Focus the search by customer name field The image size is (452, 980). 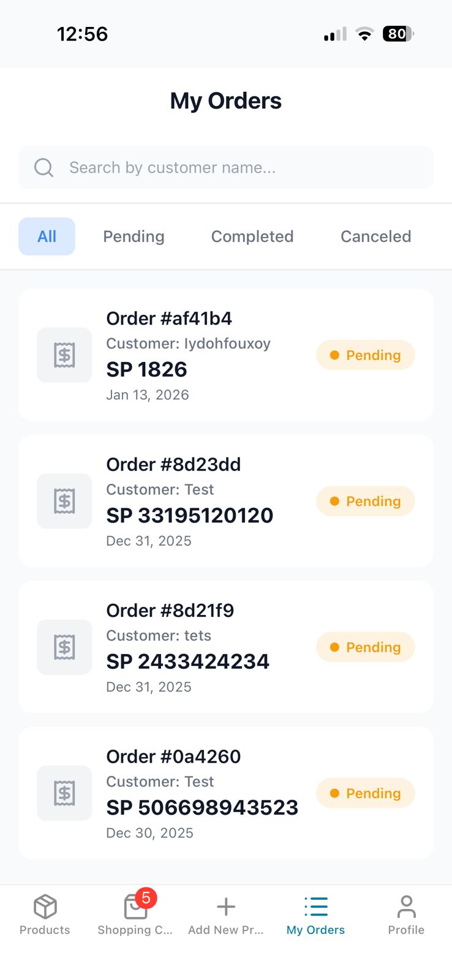point(233,167)
